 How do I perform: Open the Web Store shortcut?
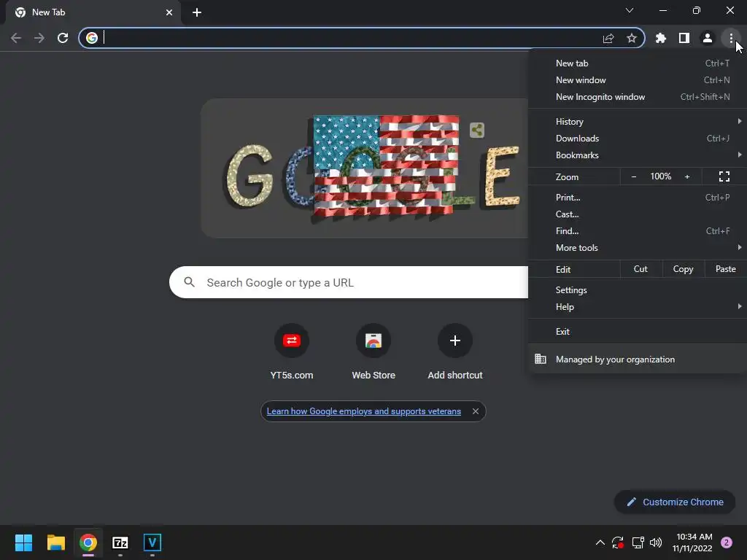(373, 352)
